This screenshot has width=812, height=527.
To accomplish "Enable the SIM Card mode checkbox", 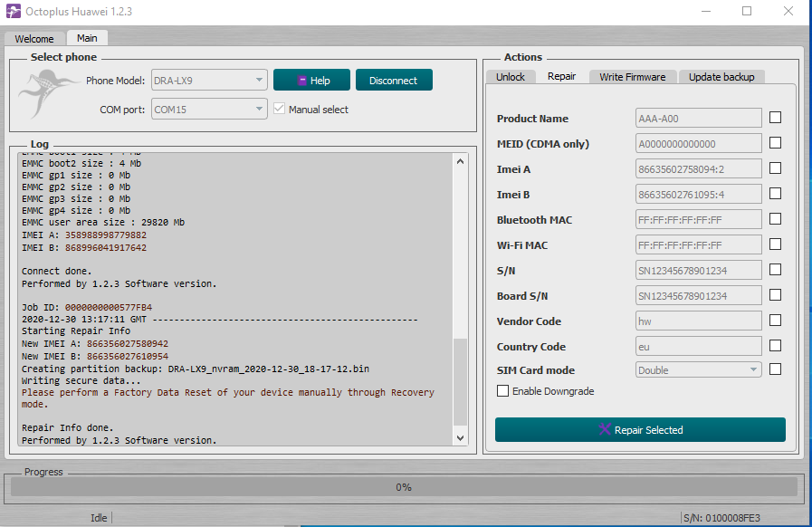I will (x=775, y=369).
